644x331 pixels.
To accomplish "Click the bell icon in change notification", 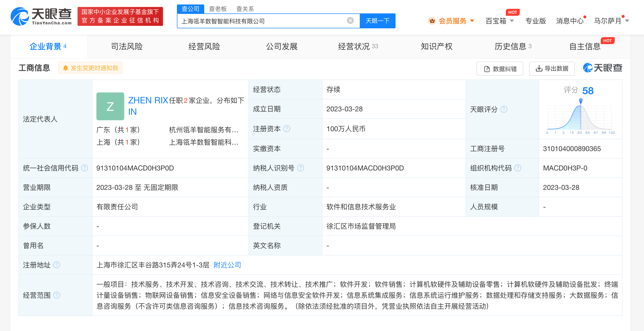I will [66, 68].
